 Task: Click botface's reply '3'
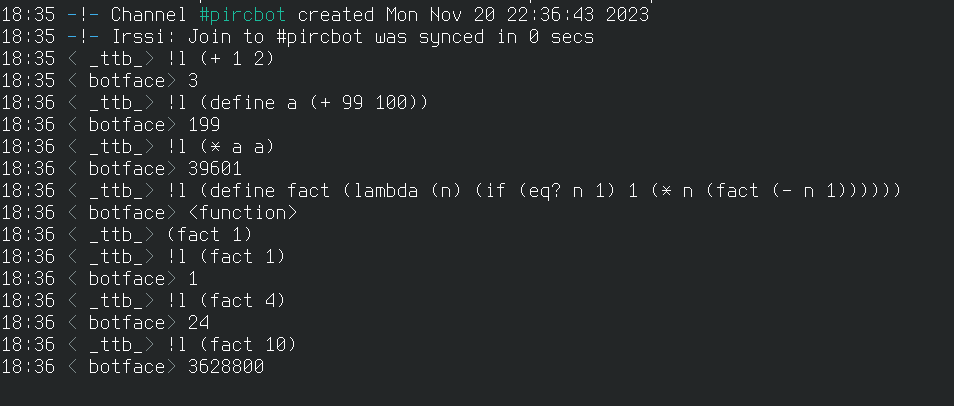tap(193, 81)
